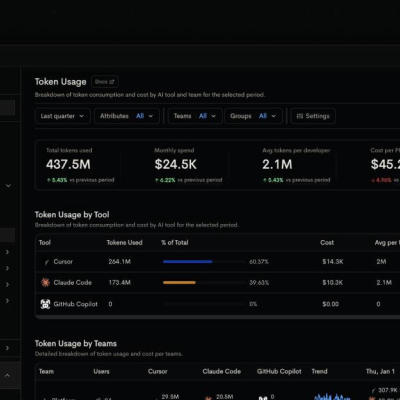Click the blue trend sparkline in the Teams table

332,397
